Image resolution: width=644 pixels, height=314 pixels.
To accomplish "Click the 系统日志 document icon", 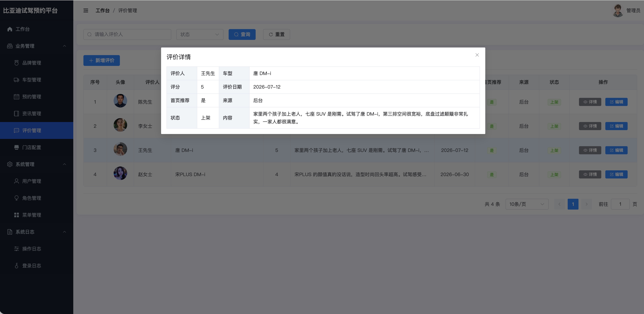I will [x=10, y=232].
